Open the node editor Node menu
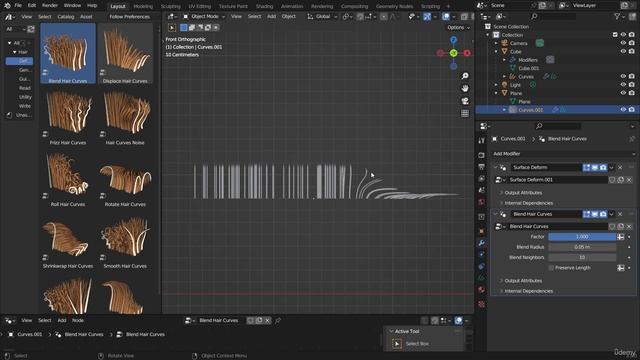This screenshot has width=640, height=360. coord(78,320)
